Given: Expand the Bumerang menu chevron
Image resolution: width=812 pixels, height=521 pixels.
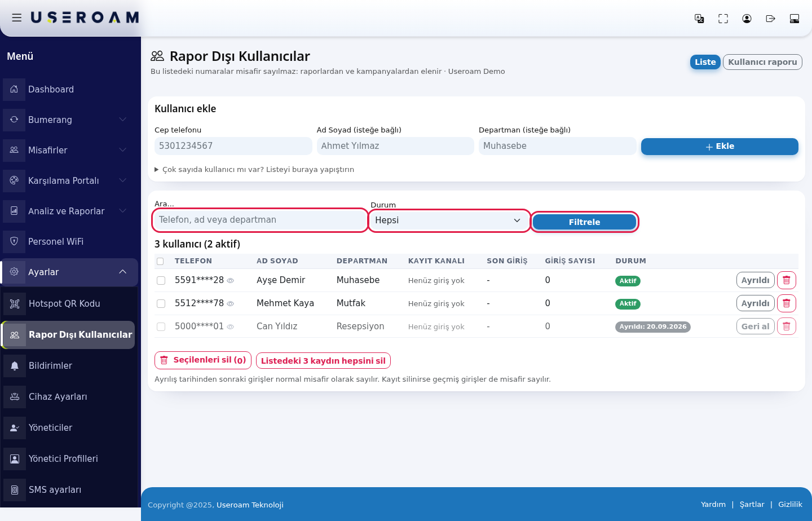Looking at the screenshot, I should click(123, 120).
